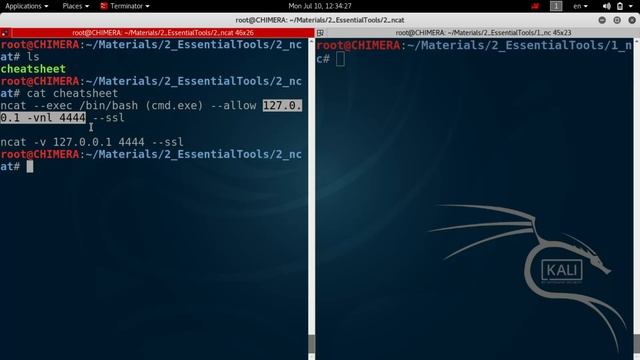640x360 pixels.
Task: Close the Terminator window
Action: [x=632, y=20]
